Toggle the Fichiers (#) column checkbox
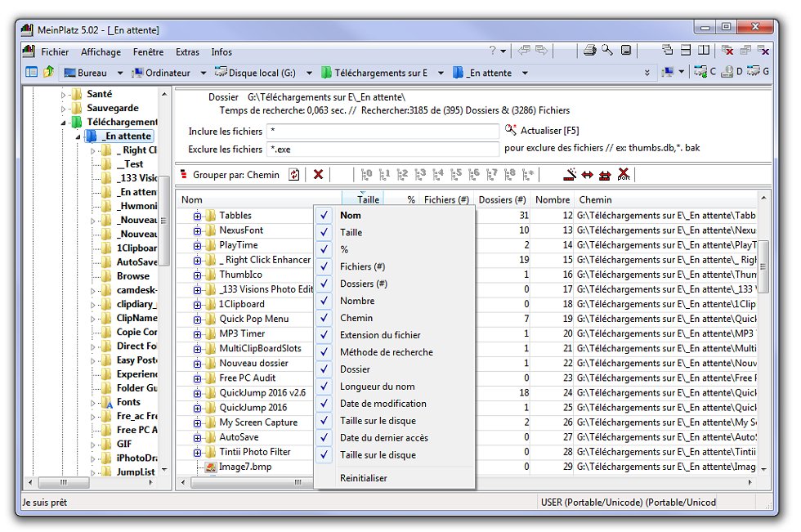The height and width of the screenshot is (532, 801). [x=324, y=266]
